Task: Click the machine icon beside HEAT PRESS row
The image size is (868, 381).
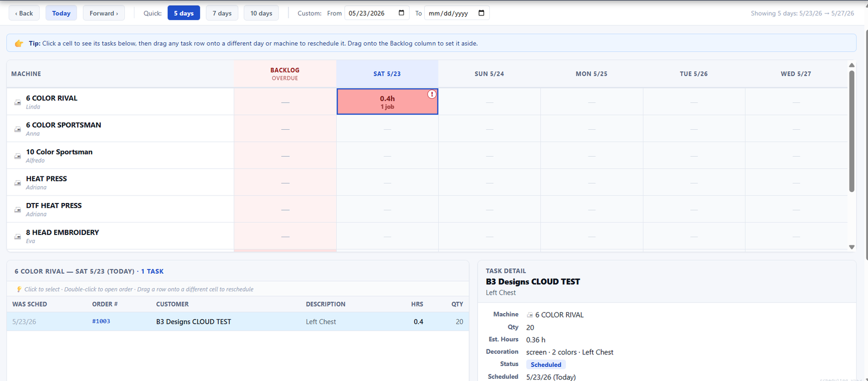Action: pos(17,183)
